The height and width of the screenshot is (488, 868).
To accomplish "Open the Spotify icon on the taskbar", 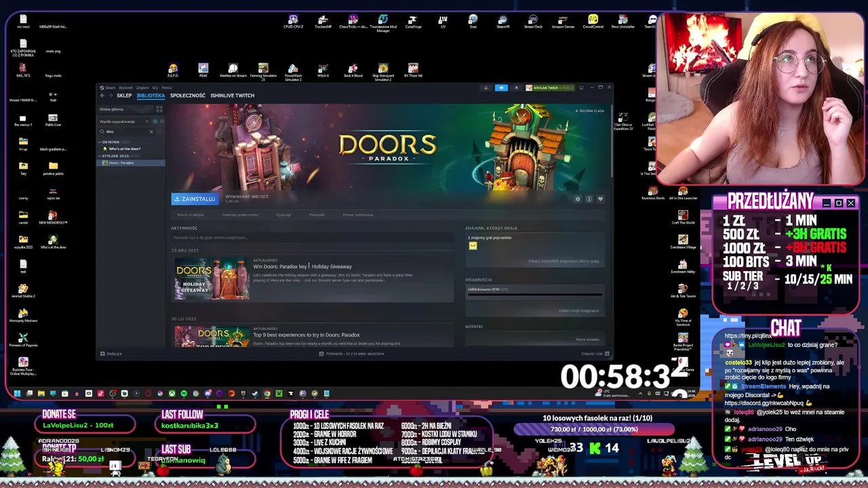I will 184,393.
